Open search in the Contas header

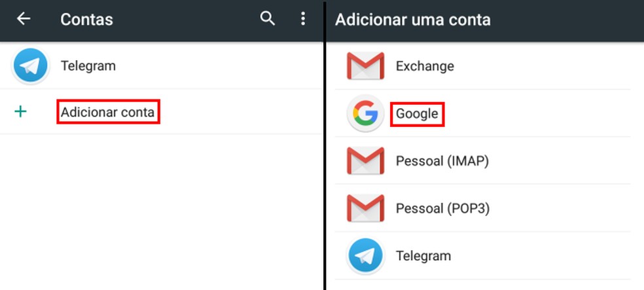click(267, 19)
